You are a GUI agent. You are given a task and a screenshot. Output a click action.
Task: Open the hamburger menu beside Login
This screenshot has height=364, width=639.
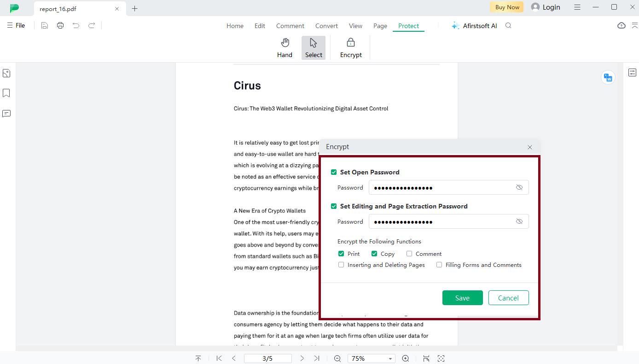577,7
